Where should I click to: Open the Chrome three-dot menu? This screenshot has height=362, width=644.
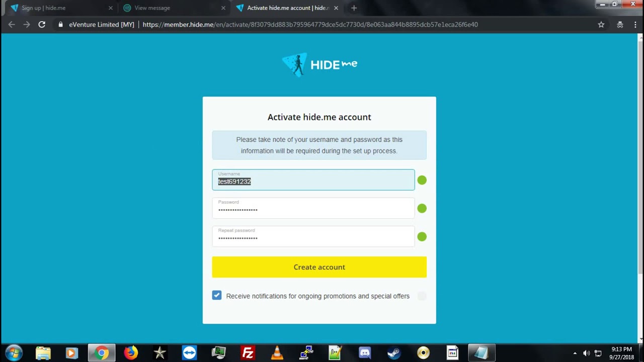(x=635, y=24)
